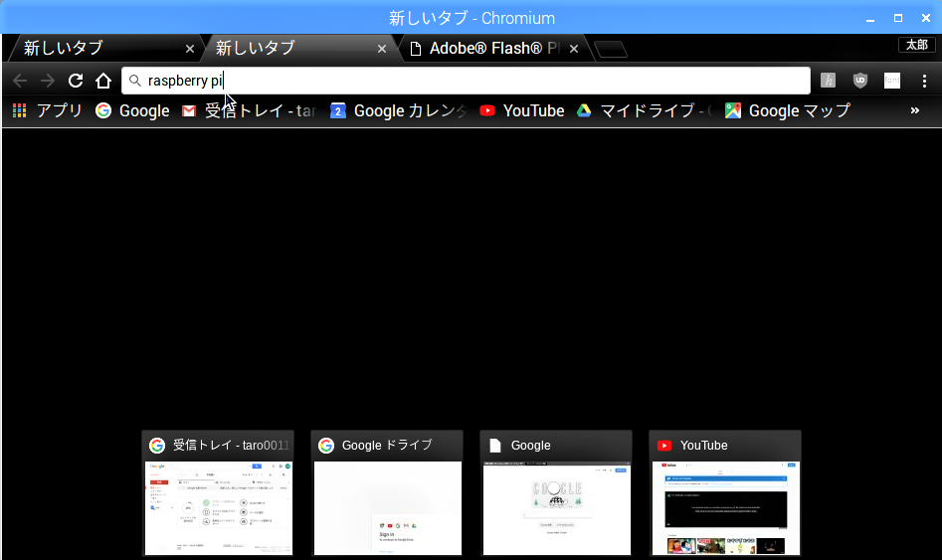Open a new tab button
This screenshot has width=942, height=560.
611,50
